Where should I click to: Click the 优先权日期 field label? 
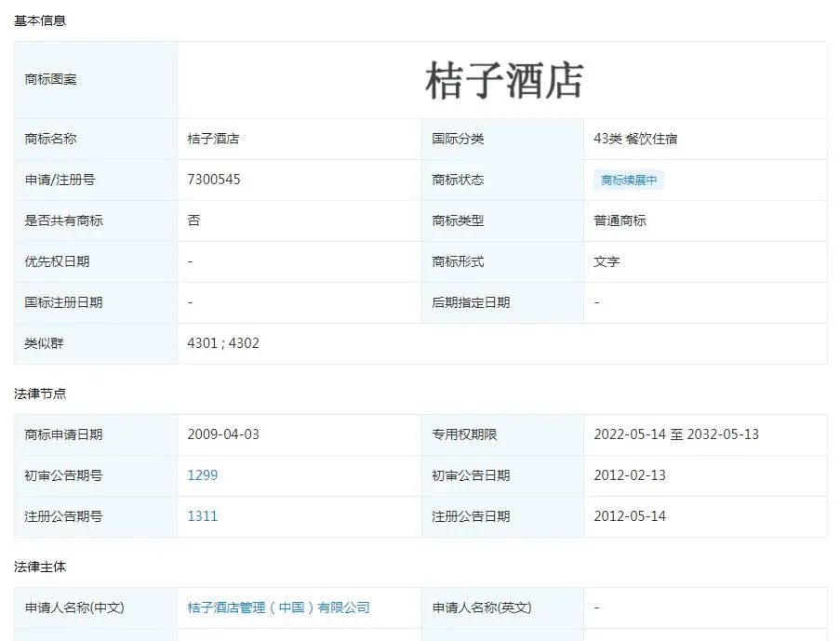(x=58, y=261)
